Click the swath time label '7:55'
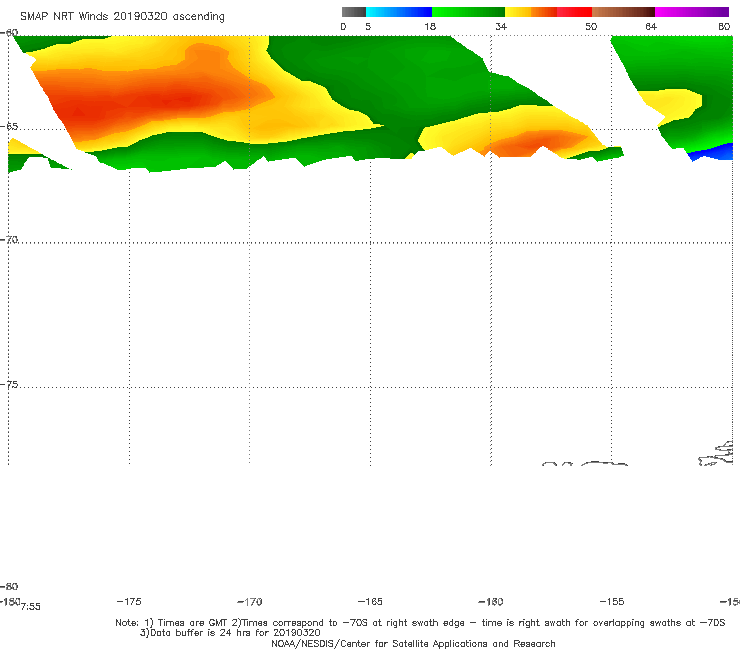The height and width of the screenshot is (650, 740). pyautogui.click(x=31, y=607)
